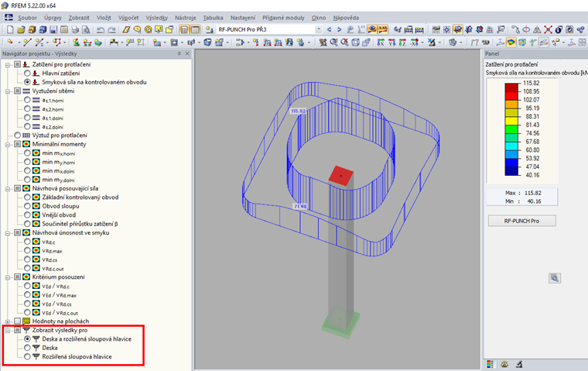Open the filter tab icon below Panel
This screenshot has height=371, width=588.
[519, 364]
